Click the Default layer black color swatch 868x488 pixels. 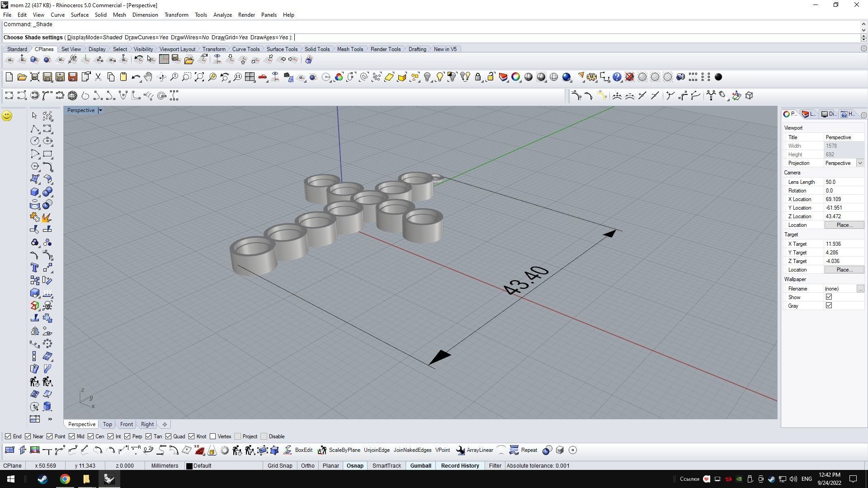pyautogui.click(x=189, y=466)
